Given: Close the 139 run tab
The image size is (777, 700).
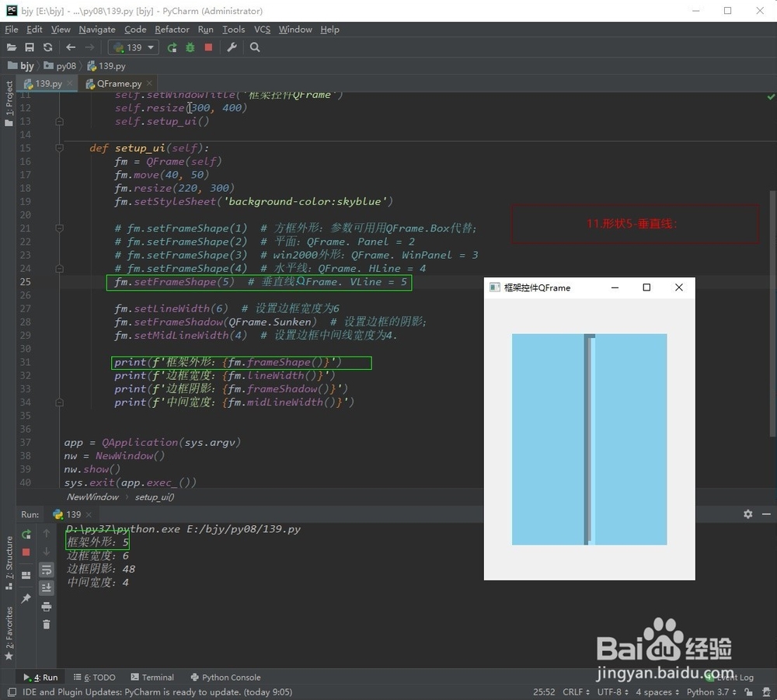Looking at the screenshot, I should pos(89,514).
